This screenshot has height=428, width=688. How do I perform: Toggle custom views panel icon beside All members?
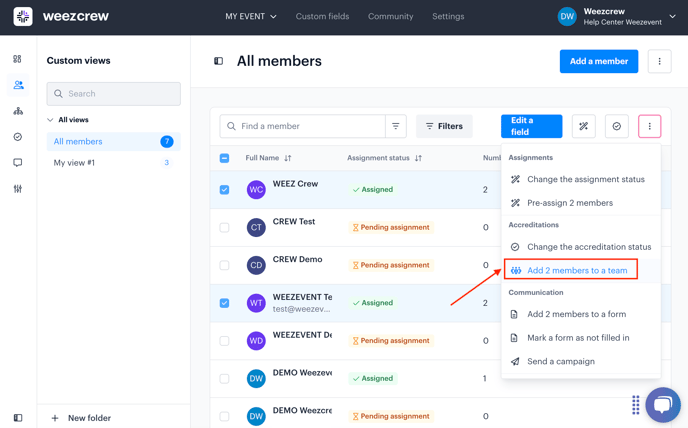218,61
